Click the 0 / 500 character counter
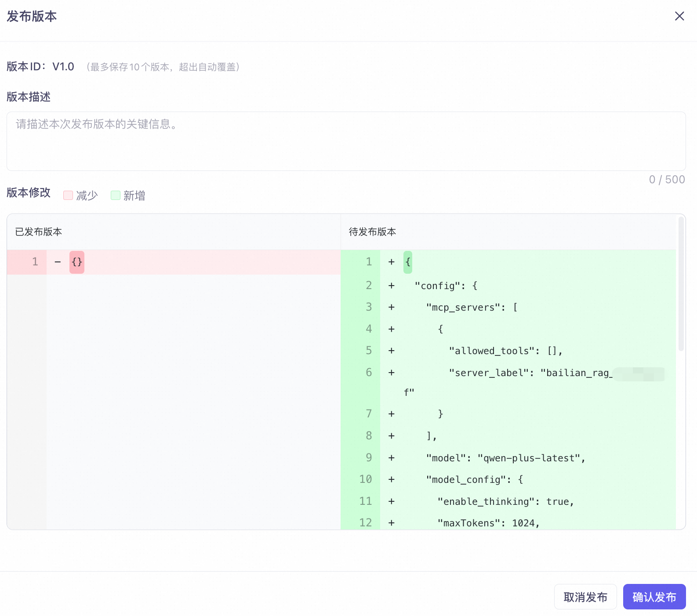This screenshot has height=616, width=697. click(667, 179)
